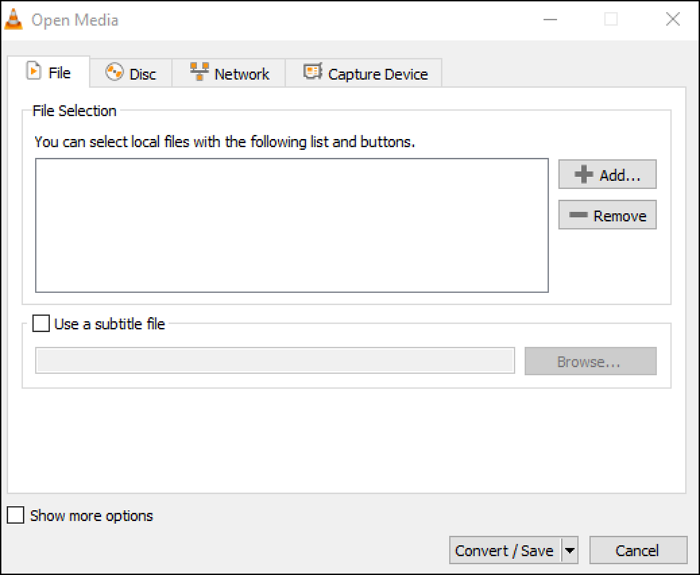Screen dimensions: 700x575
Task: Click the File tab play icon
Action: click(33, 72)
